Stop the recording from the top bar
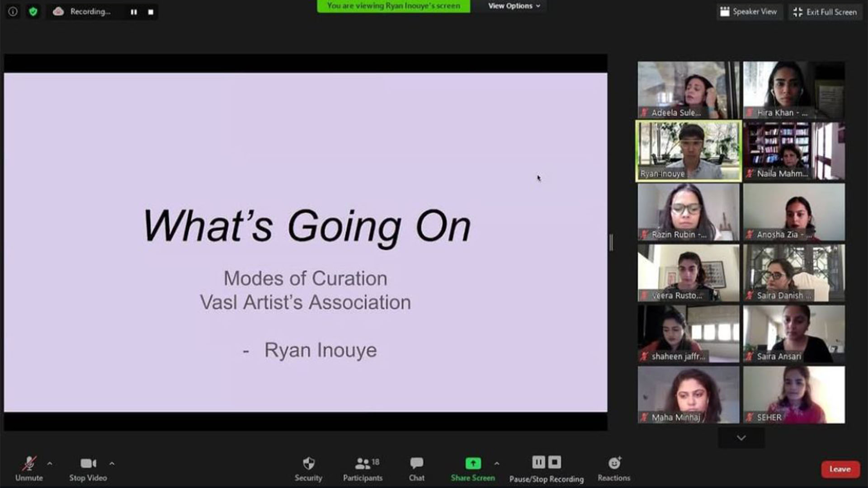The width and height of the screenshot is (868, 488). click(x=151, y=12)
